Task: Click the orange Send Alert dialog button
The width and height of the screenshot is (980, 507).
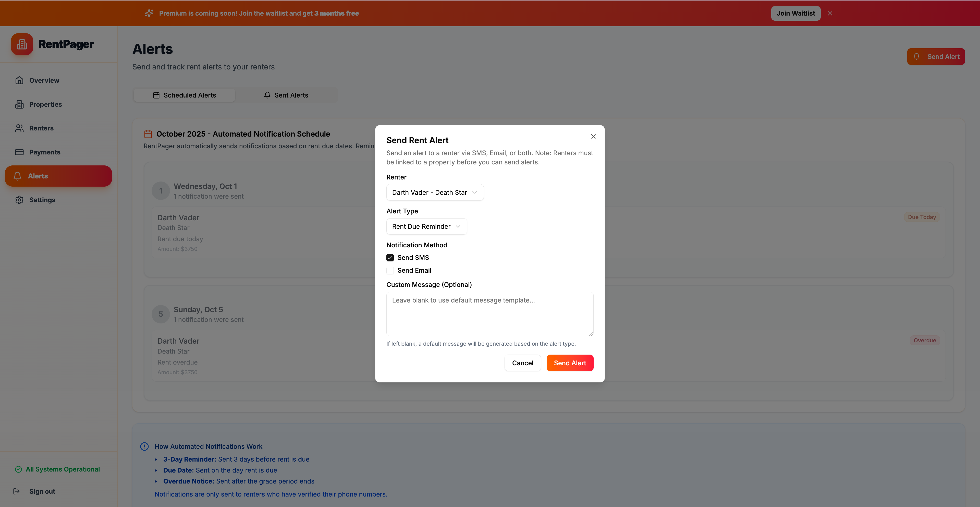Action: pyautogui.click(x=570, y=363)
